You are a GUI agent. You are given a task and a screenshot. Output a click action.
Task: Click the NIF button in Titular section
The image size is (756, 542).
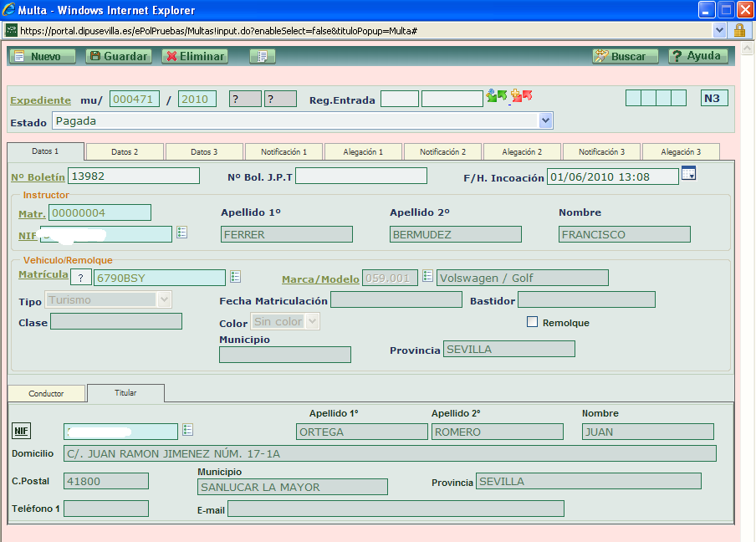click(x=21, y=431)
